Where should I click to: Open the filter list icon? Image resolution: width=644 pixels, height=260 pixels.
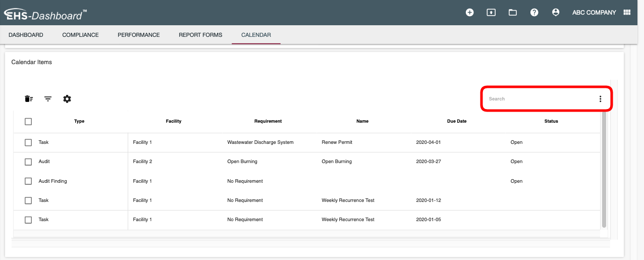(x=48, y=99)
